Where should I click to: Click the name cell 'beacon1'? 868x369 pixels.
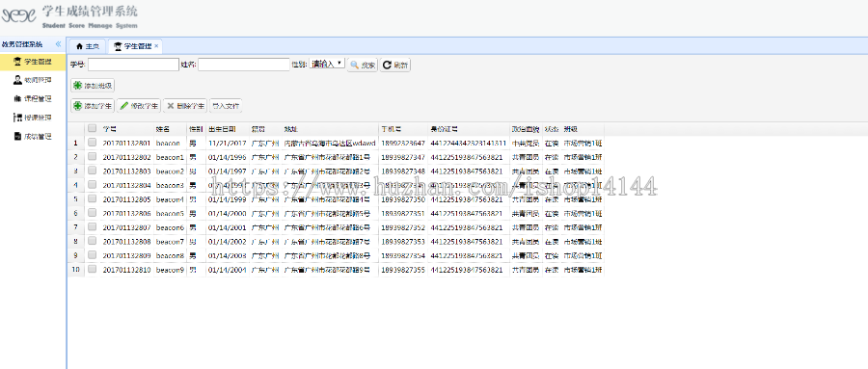(x=170, y=157)
